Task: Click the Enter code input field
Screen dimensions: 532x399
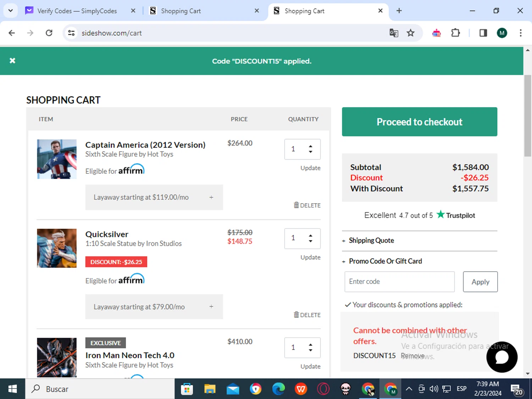Action: 399,282
